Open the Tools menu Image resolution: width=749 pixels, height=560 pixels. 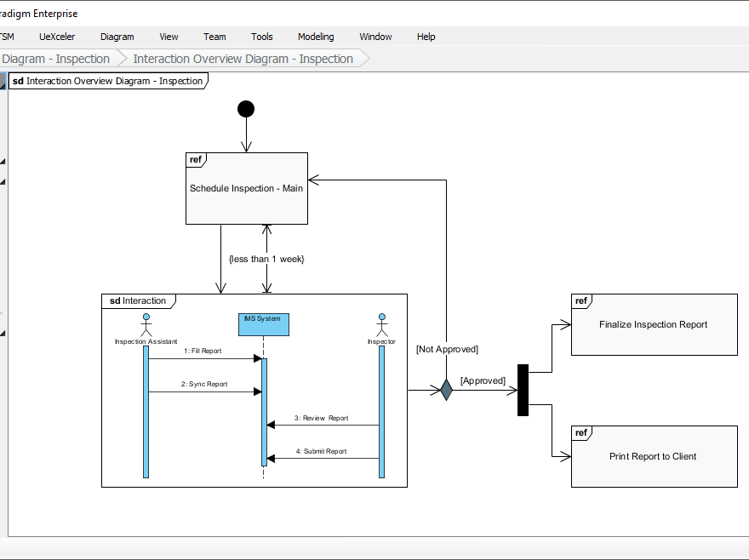click(x=261, y=37)
